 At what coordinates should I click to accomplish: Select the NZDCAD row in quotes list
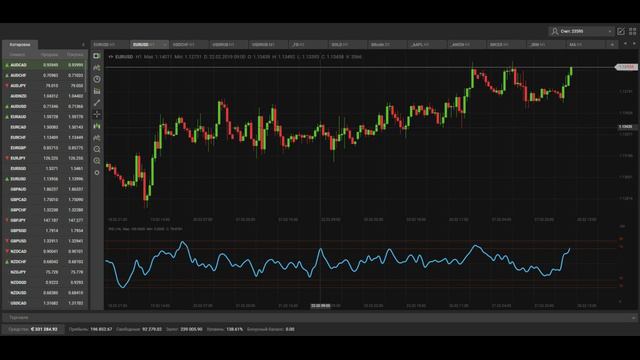(44, 251)
